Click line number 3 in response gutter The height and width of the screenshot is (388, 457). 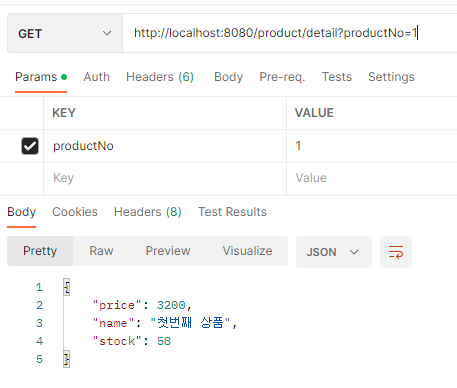tap(39, 323)
